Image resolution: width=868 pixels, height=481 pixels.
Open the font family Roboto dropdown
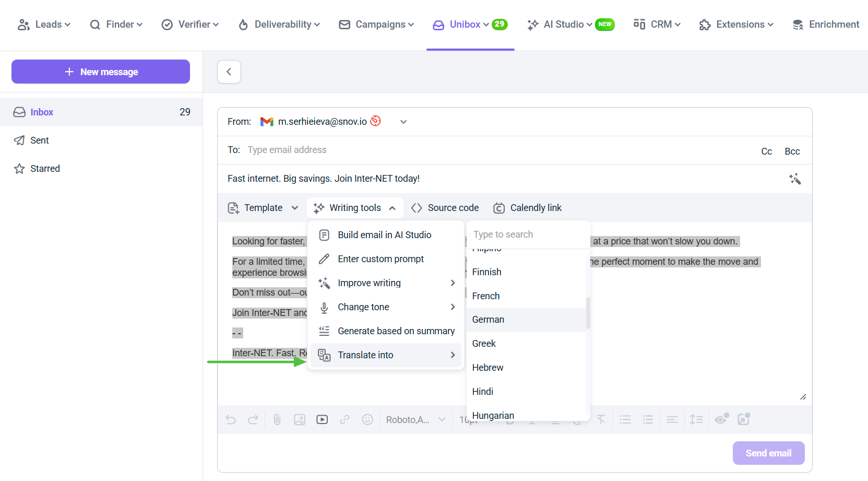415,419
